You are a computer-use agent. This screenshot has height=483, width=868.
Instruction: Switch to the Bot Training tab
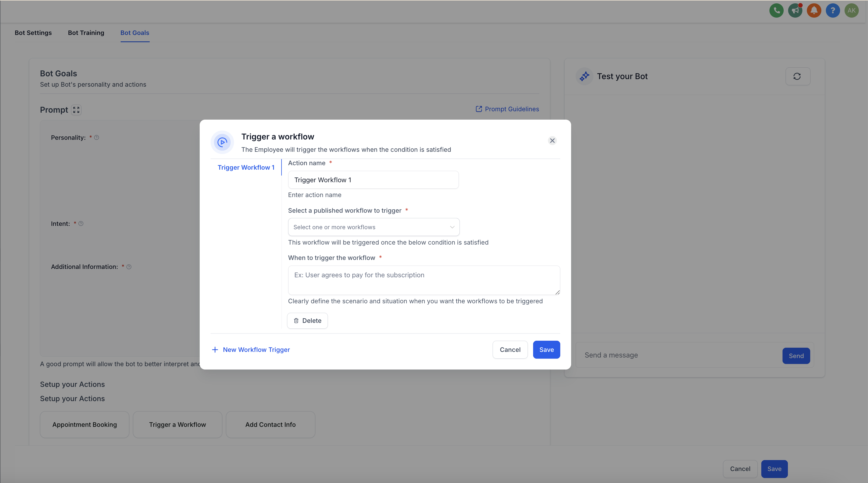point(86,33)
